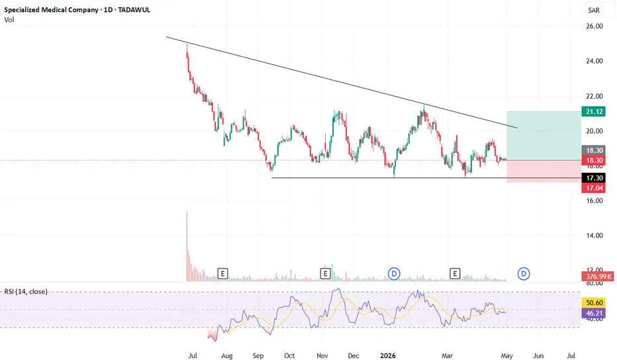Click the red 18.30 last price label

pyautogui.click(x=594, y=160)
